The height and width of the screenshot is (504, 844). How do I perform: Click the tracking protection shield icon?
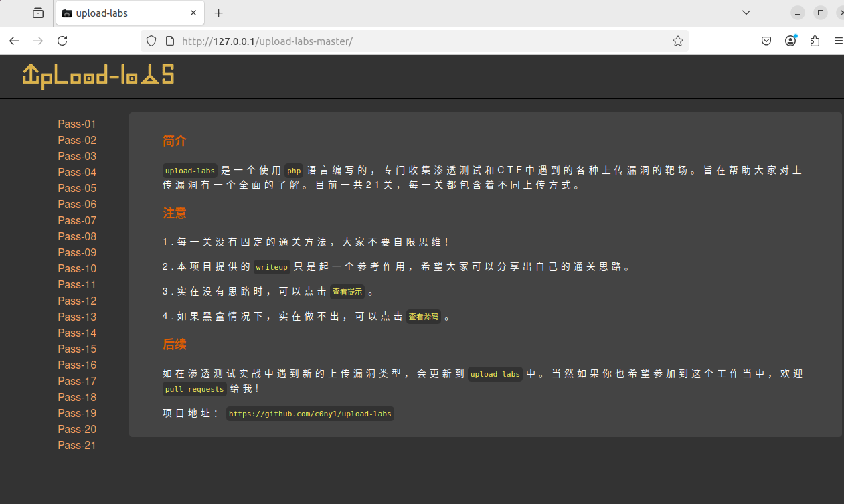click(x=151, y=41)
